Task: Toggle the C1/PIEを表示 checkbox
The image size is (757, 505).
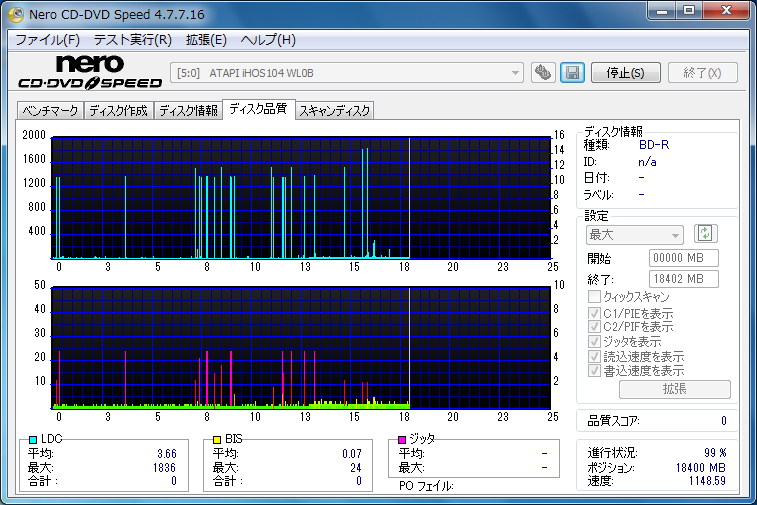Action: click(x=594, y=313)
